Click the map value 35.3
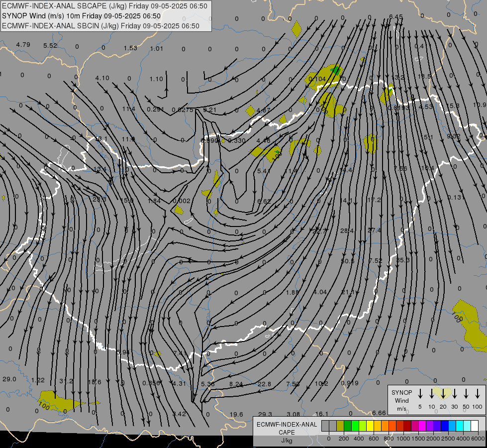This screenshot has width=487, height=448. [403, 260]
